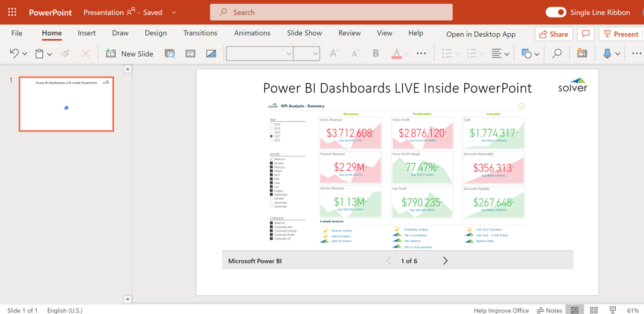
Task: Expand the presentation title dropdown chevron
Action: pos(174,12)
